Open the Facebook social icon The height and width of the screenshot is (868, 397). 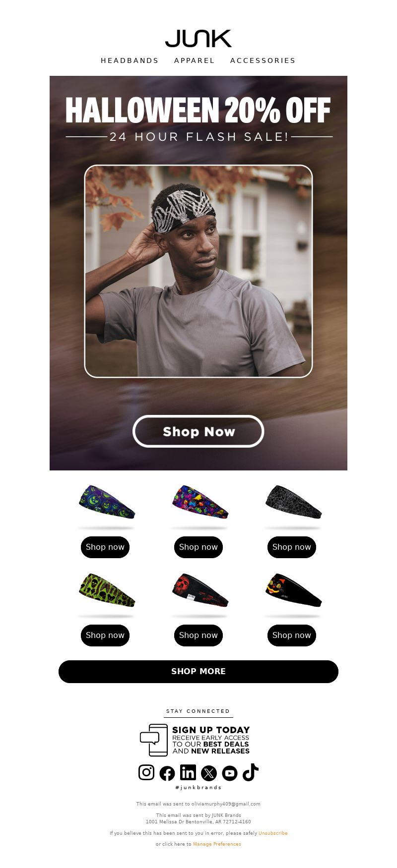coord(167,773)
